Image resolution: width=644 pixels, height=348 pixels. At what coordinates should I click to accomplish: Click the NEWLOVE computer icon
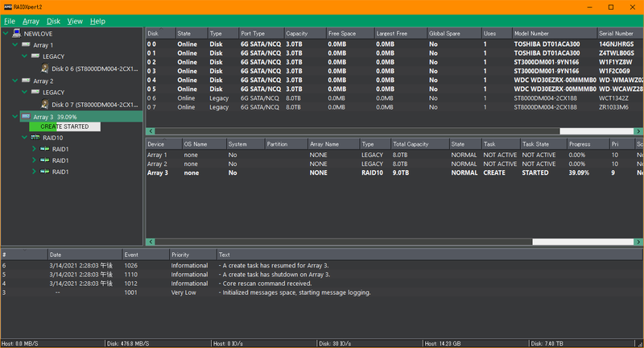point(16,34)
